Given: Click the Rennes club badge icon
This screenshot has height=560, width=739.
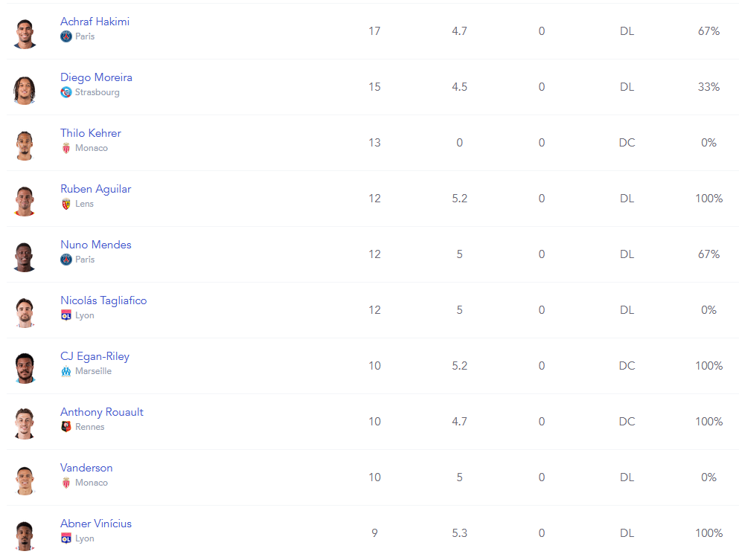Looking at the screenshot, I should pos(66,427).
